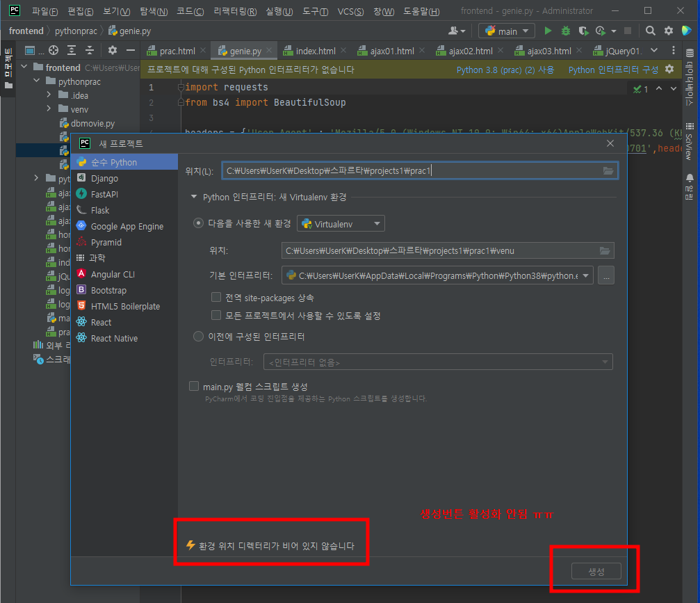Open Database tool window icon on right edge

coord(690,54)
